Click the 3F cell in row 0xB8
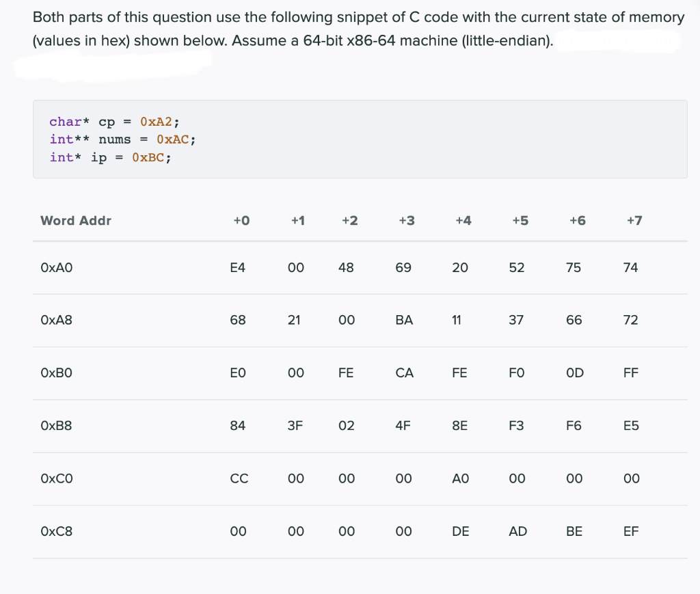Screen dimensions: 700x594 295,425
